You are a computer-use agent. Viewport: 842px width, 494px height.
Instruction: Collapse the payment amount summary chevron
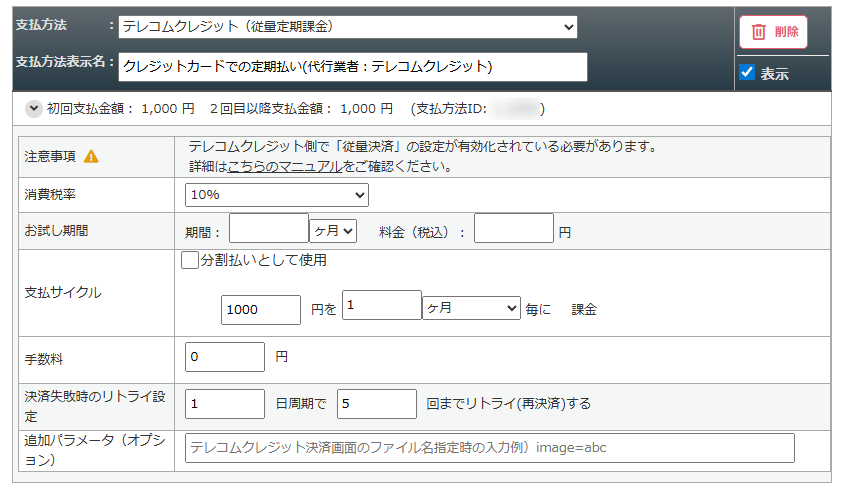[x=33, y=108]
